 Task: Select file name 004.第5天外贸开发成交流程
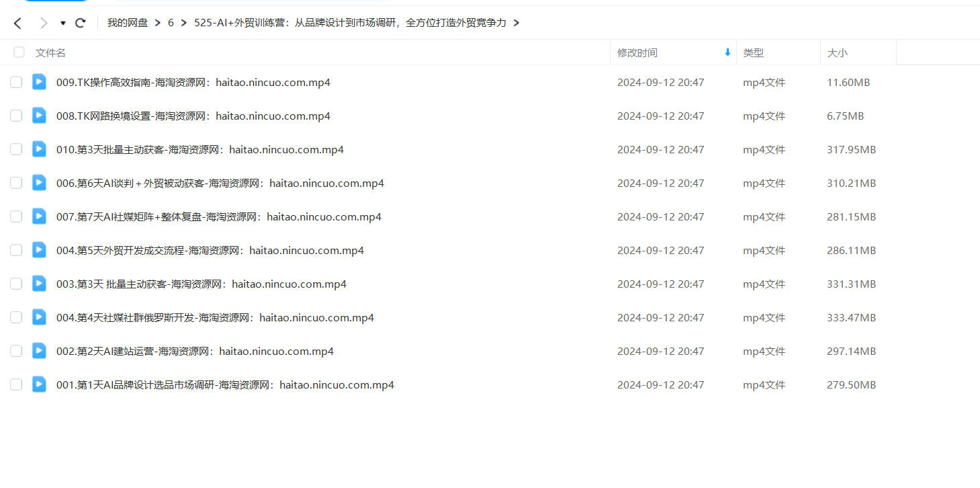tap(210, 250)
